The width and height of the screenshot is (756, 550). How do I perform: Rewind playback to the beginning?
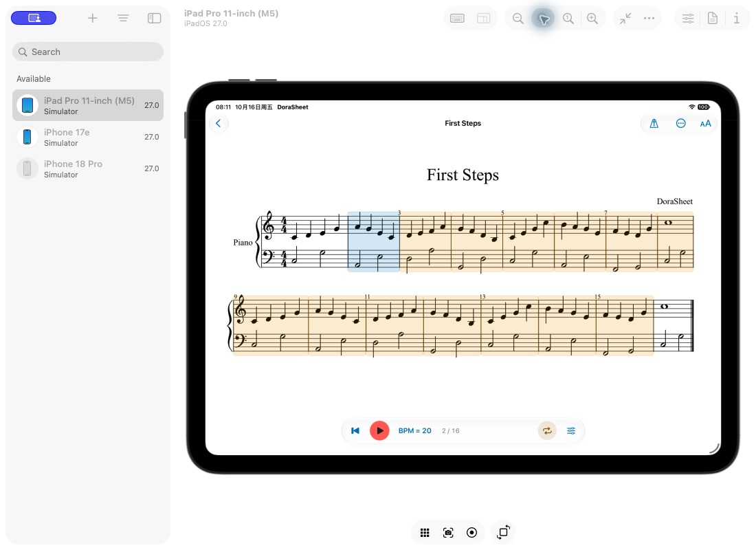[355, 431]
